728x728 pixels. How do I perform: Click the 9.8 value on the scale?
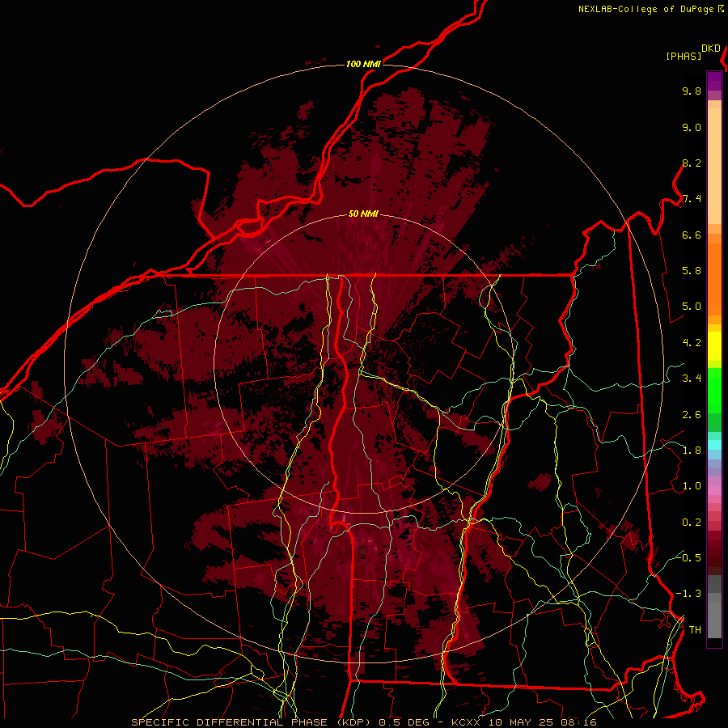[x=692, y=91]
